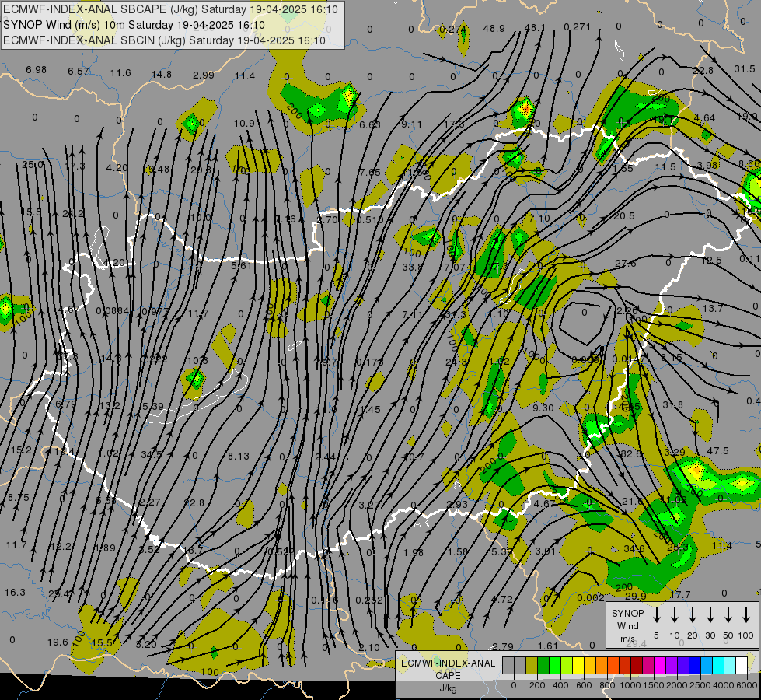Click the map value 9.30
This screenshot has height=700, width=761.
coord(543,408)
